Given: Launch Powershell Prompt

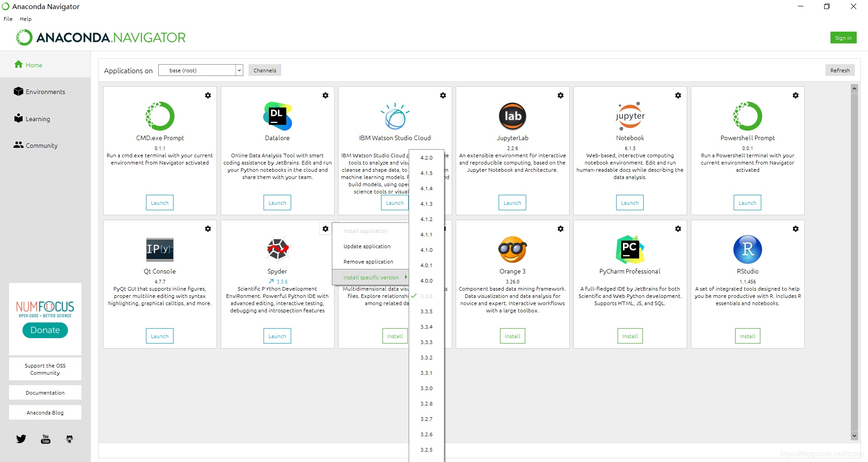Looking at the screenshot, I should click(x=748, y=203).
